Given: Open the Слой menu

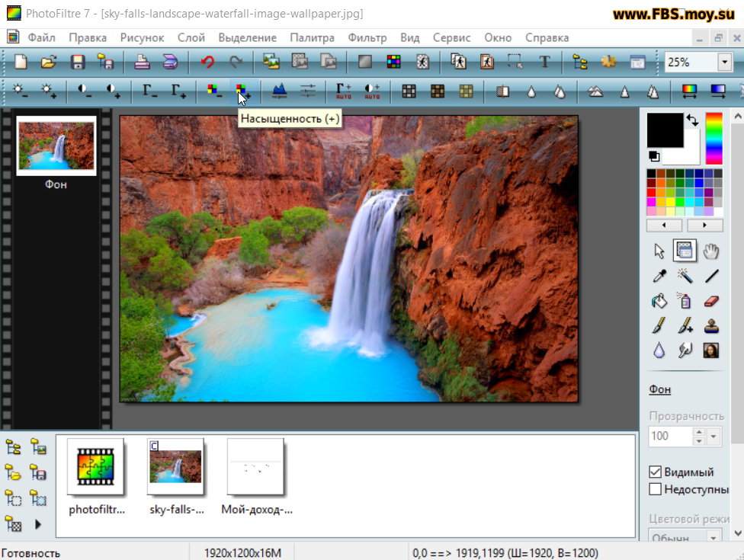Looking at the screenshot, I should (x=191, y=38).
